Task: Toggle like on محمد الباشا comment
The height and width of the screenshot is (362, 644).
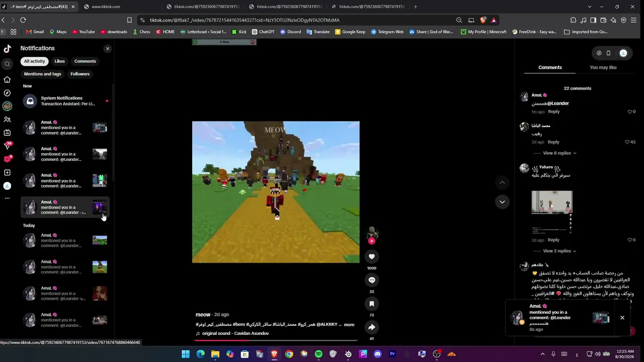Action: [x=630, y=142]
